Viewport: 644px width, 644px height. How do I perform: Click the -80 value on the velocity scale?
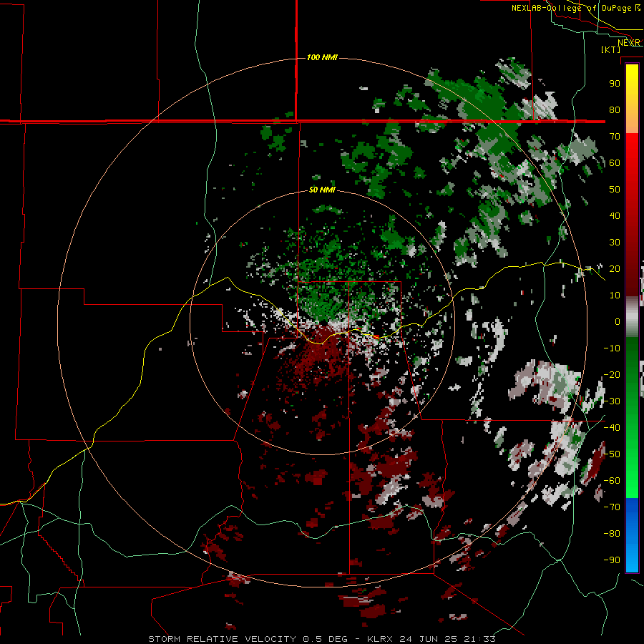point(612,534)
